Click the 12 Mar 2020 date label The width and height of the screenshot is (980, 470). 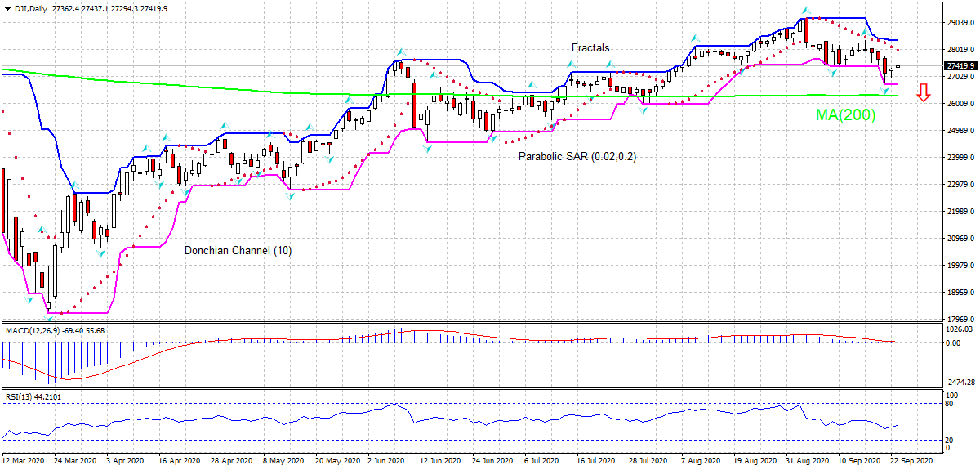pyautogui.click(x=25, y=461)
